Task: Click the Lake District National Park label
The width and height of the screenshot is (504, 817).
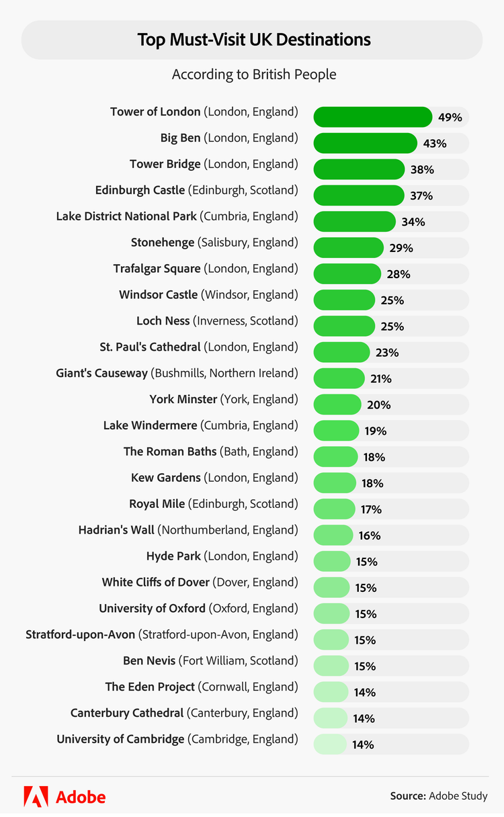Action: (177, 216)
